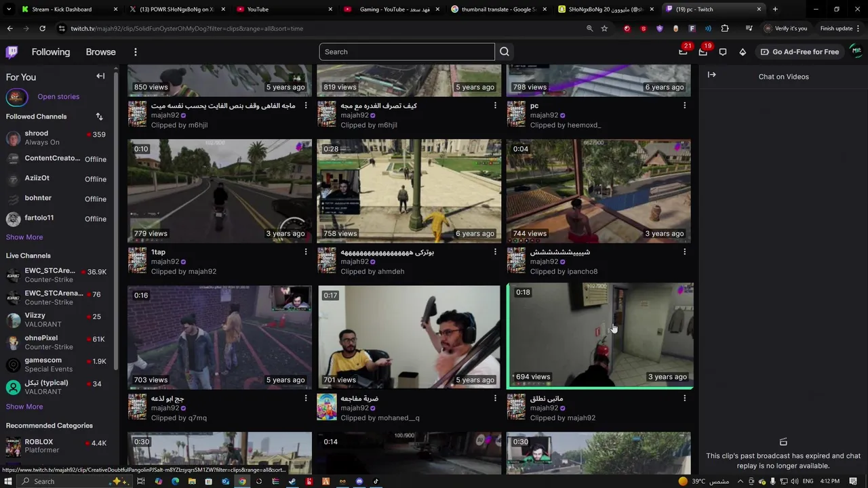Open options for the 1tap clip
Image resolution: width=868 pixels, height=488 pixels.
pos(306,252)
